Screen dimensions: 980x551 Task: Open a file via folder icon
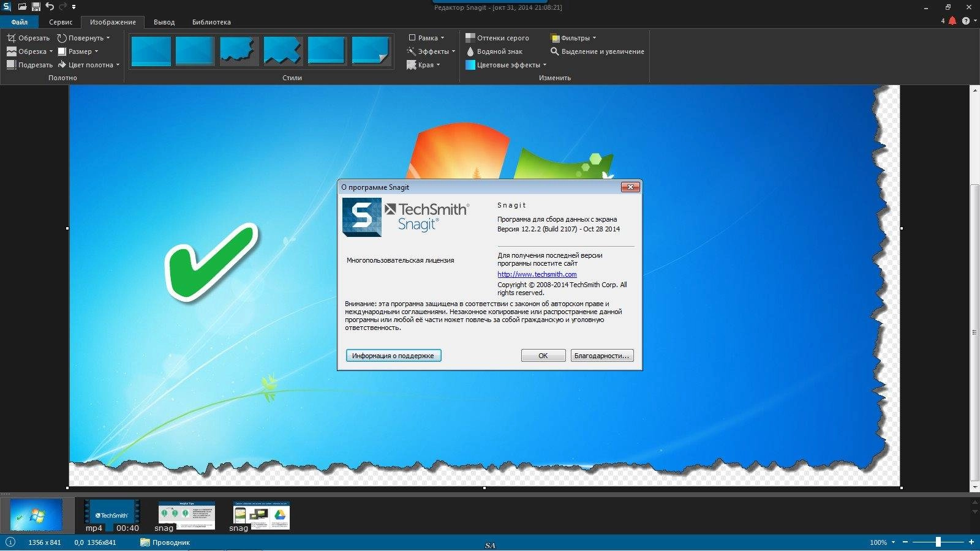coord(22,7)
